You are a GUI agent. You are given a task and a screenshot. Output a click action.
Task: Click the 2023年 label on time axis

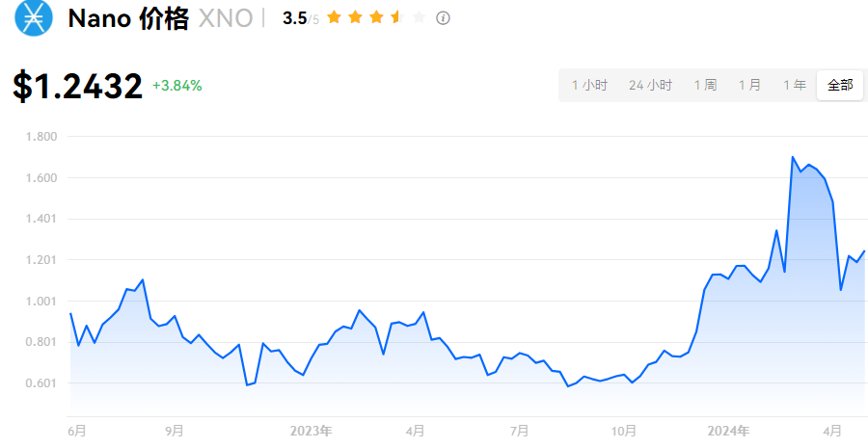click(x=311, y=431)
